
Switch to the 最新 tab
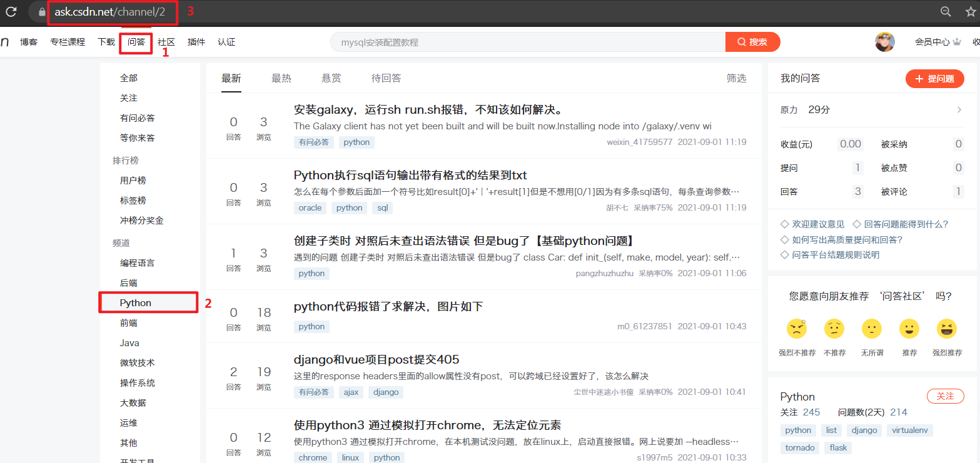tap(231, 78)
